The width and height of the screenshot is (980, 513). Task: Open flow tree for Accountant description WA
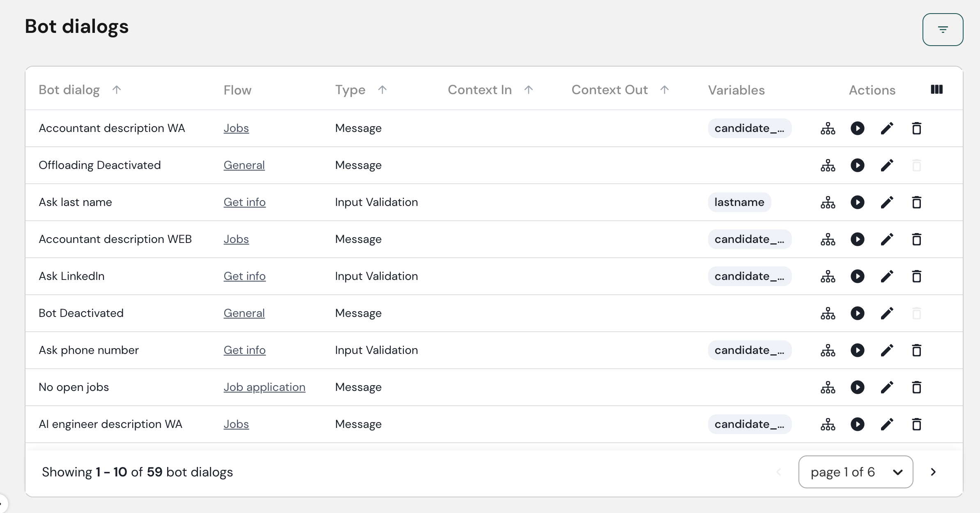point(828,129)
